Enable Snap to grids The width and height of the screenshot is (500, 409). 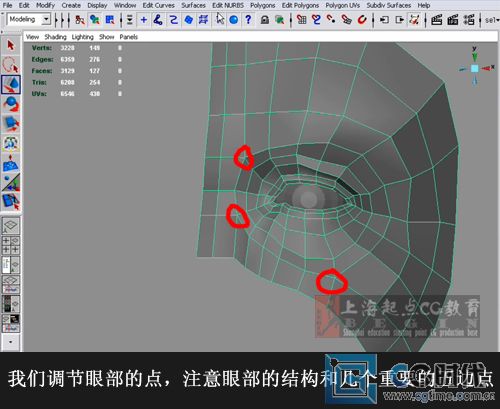(301, 20)
